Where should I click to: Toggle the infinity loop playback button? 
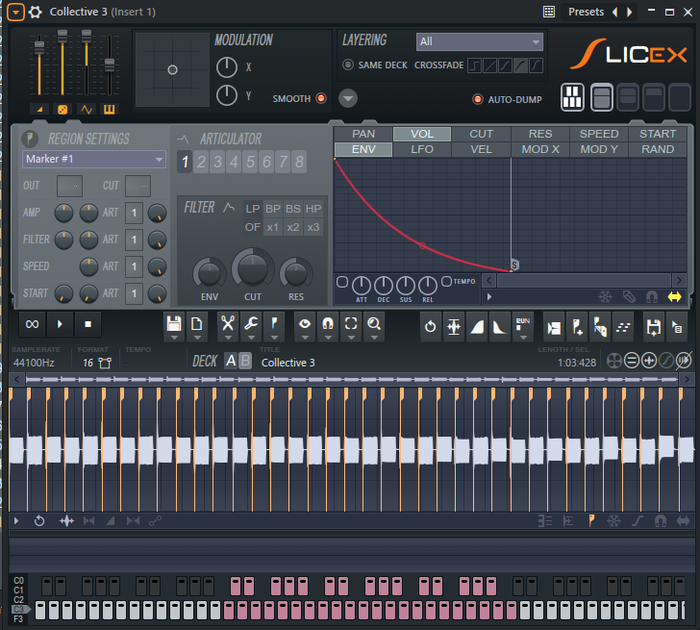pos(33,324)
